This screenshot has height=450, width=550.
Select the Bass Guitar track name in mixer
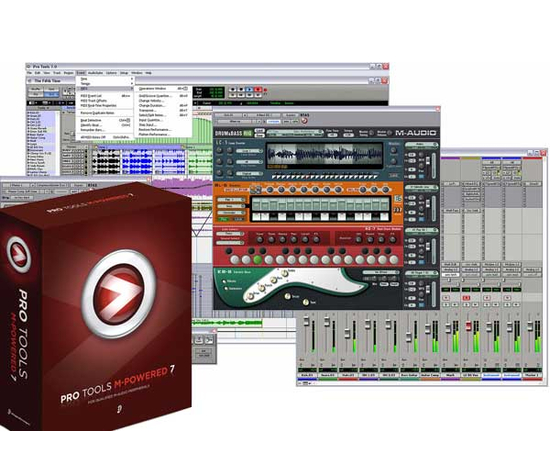pyautogui.click(x=409, y=375)
